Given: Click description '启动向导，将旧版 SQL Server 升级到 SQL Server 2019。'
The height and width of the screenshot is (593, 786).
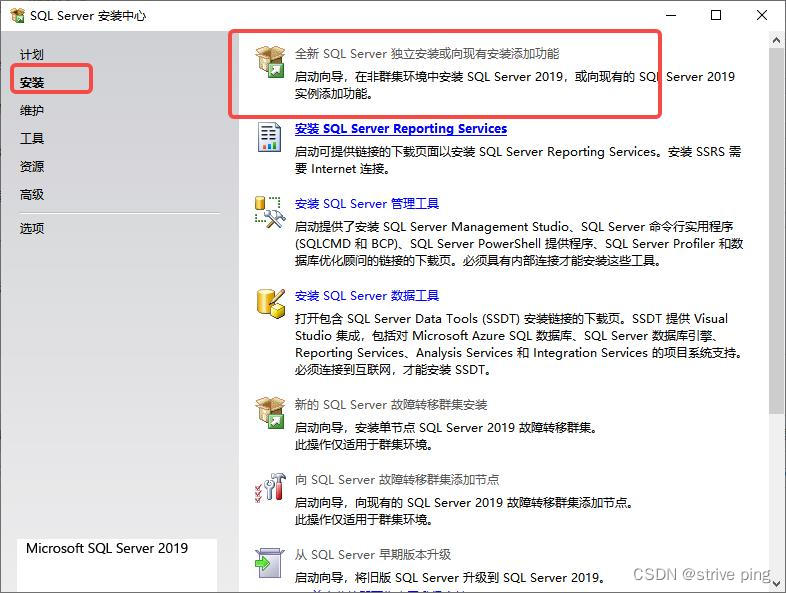Looking at the screenshot, I should point(450,577).
